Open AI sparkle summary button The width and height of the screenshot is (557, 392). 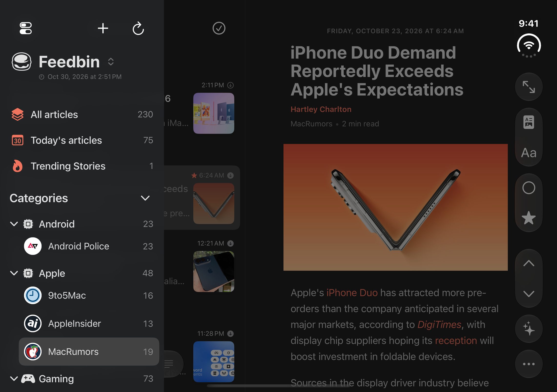[x=528, y=329]
